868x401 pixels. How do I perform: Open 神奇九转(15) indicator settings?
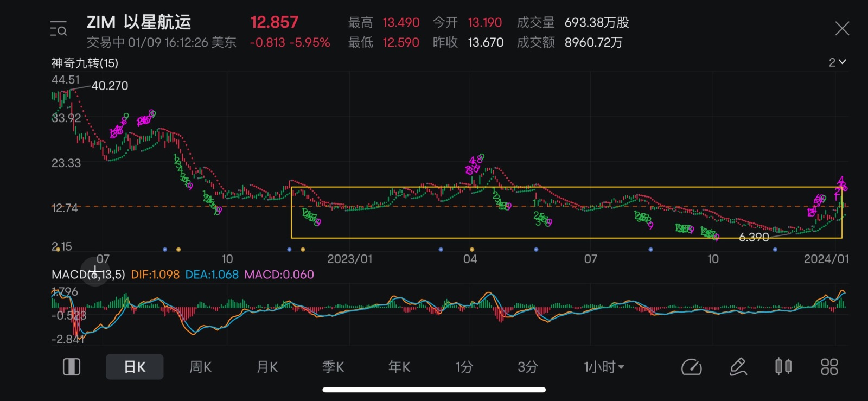click(x=85, y=63)
